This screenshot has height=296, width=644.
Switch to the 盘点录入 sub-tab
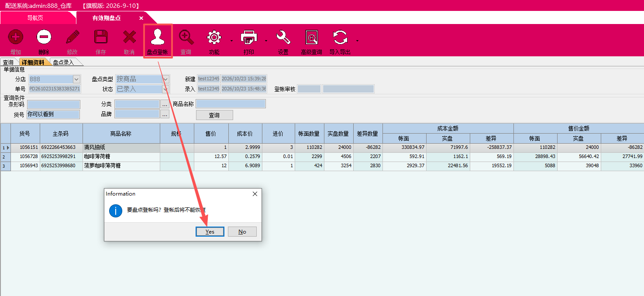64,62
